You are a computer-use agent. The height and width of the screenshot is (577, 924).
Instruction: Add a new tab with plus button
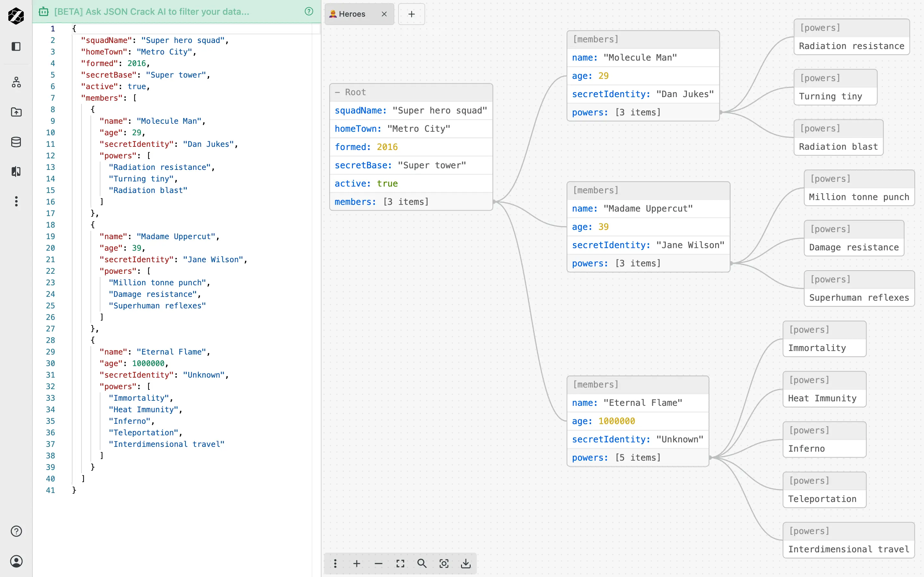(411, 14)
